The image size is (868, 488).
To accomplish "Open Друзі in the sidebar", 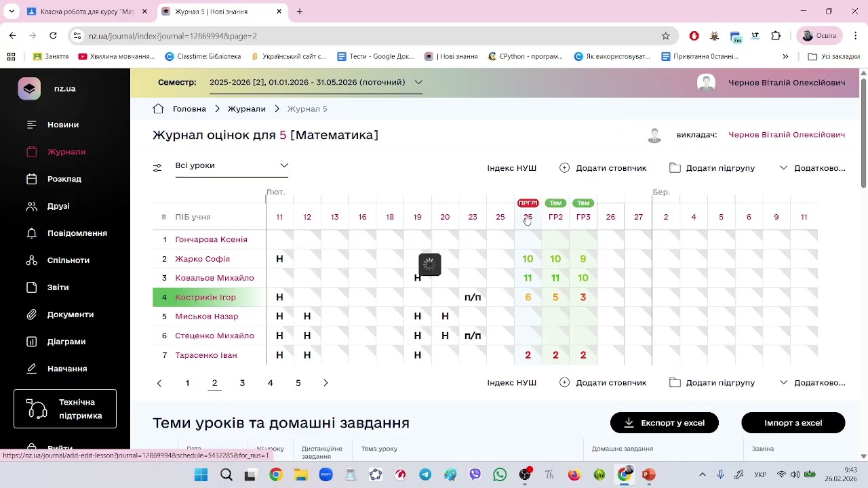I will 58,206.
